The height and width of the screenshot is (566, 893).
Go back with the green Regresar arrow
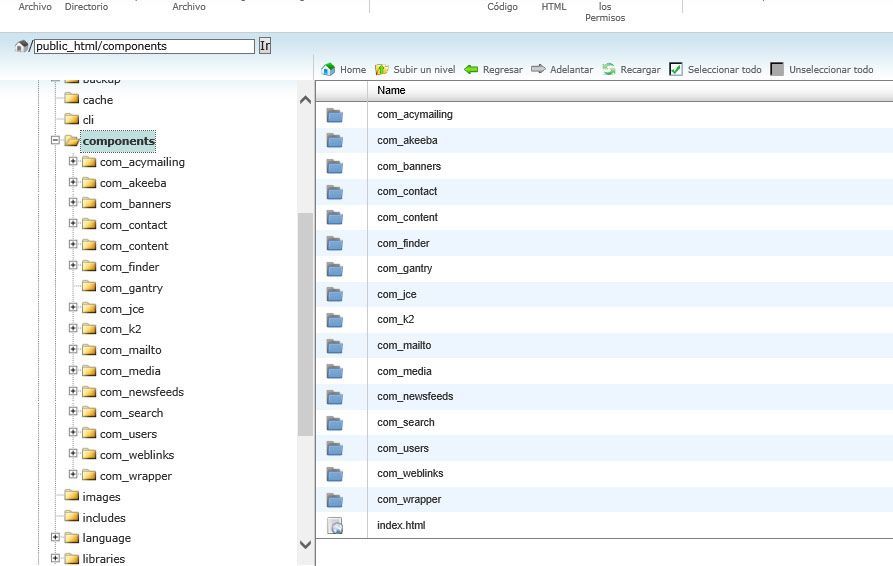471,69
